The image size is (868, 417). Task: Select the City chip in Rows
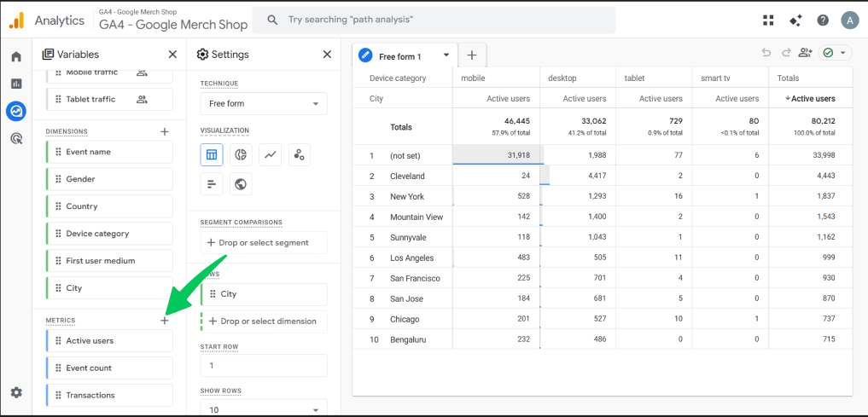tap(264, 294)
